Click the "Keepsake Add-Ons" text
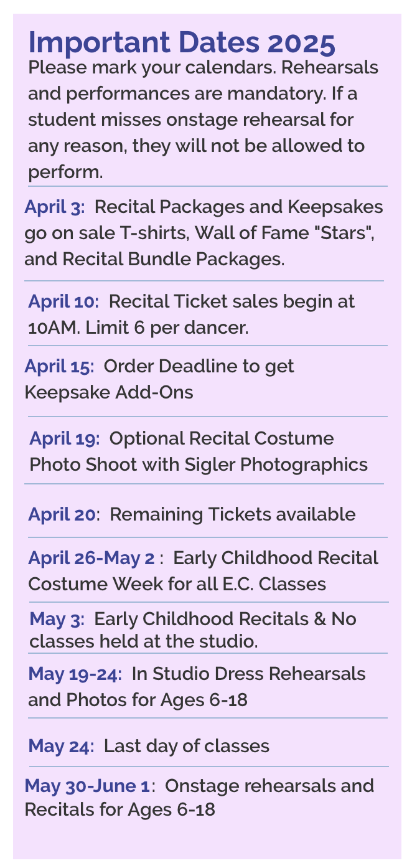The image size is (412, 868). (x=108, y=392)
